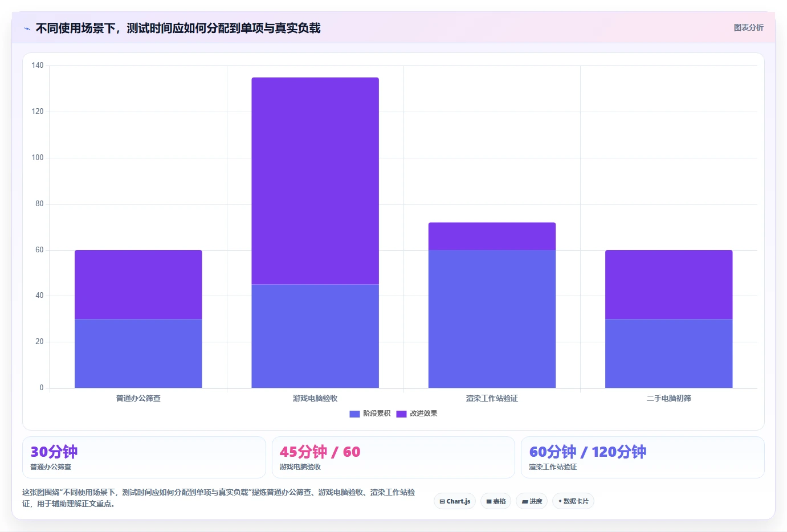Click the 渲染工作站验证 x-axis label
Screen dimensions: 787x532
tap(492, 398)
